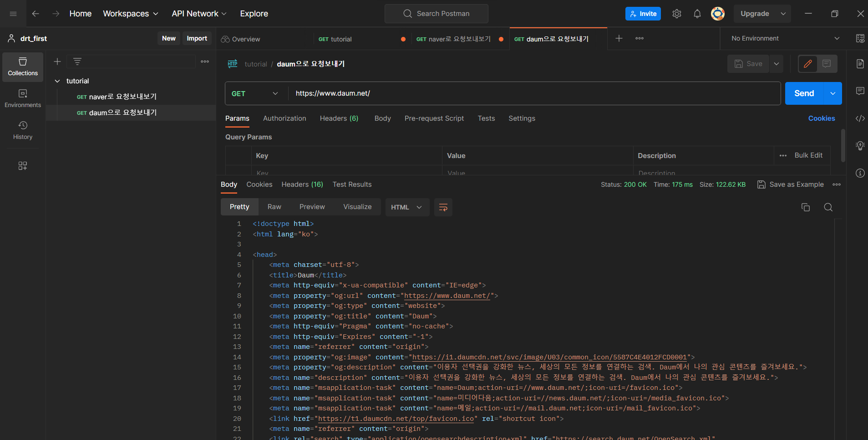Open settings gear icon
The height and width of the screenshot is (440, 868).
coord(677,14)
